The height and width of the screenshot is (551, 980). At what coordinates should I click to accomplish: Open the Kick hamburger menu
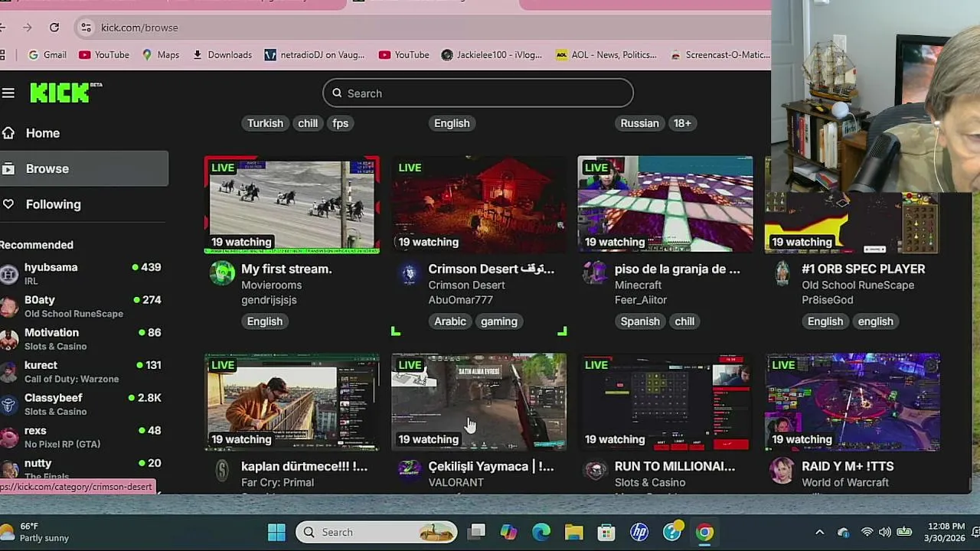(8, 93)
